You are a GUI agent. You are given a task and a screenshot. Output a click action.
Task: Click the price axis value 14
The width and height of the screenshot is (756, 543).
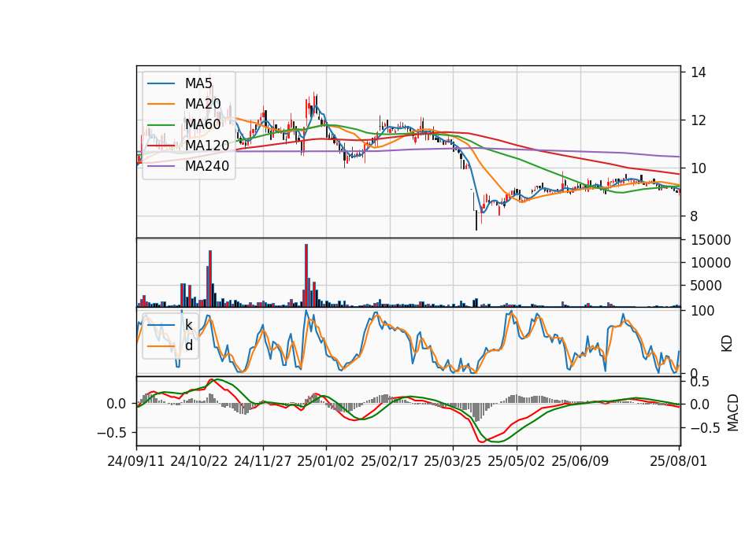(x=699, y=72)
